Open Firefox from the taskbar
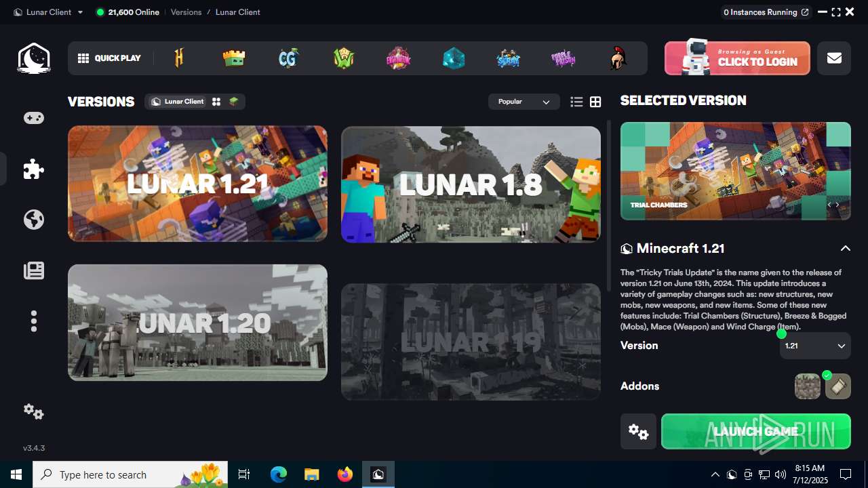 (344, 474)
